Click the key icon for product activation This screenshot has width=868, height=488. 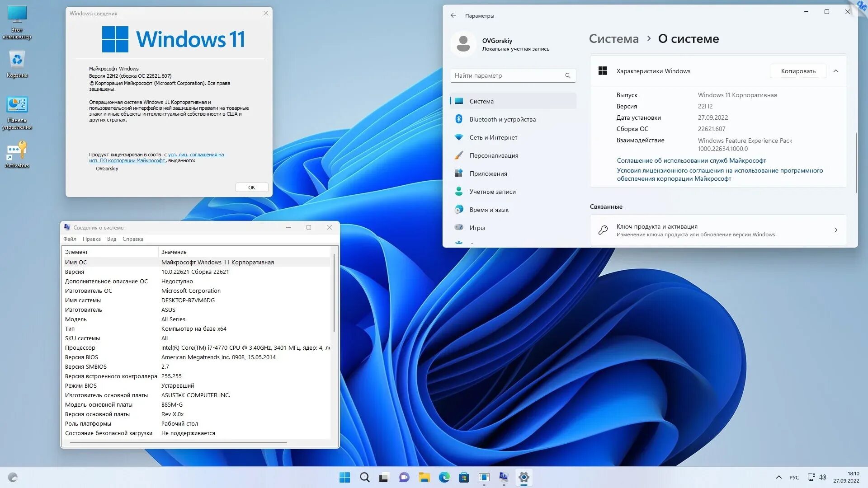click(x=603, y=230)
